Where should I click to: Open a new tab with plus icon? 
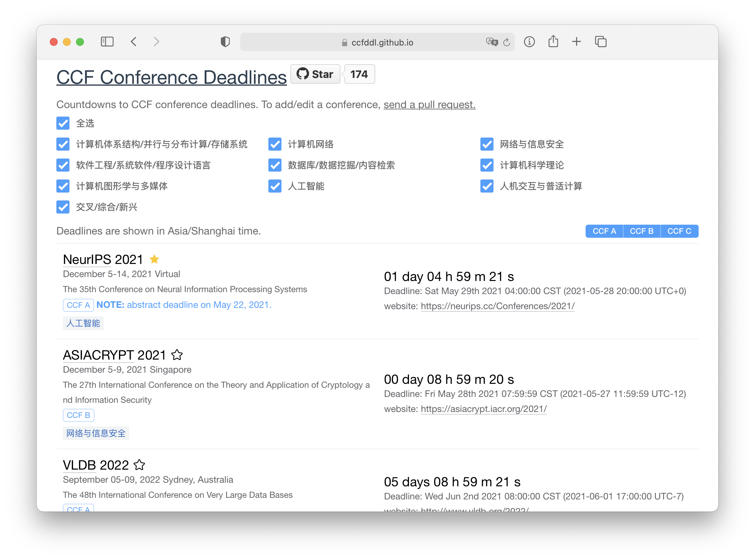pyautogui.click(x=576, y=42)
